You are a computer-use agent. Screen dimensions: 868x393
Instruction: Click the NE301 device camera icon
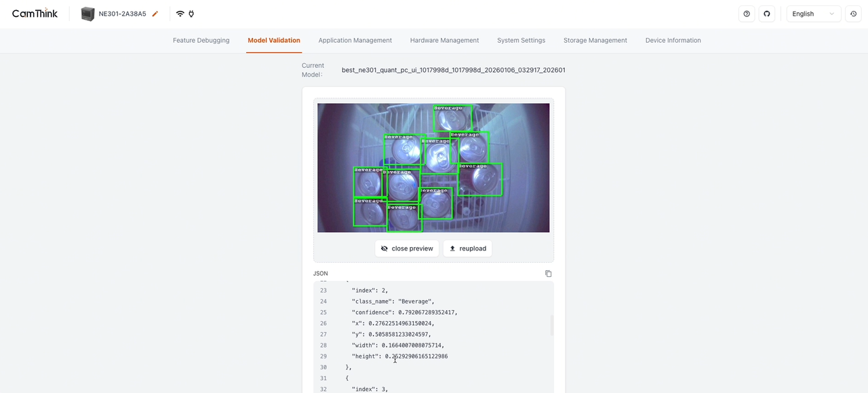87,14
